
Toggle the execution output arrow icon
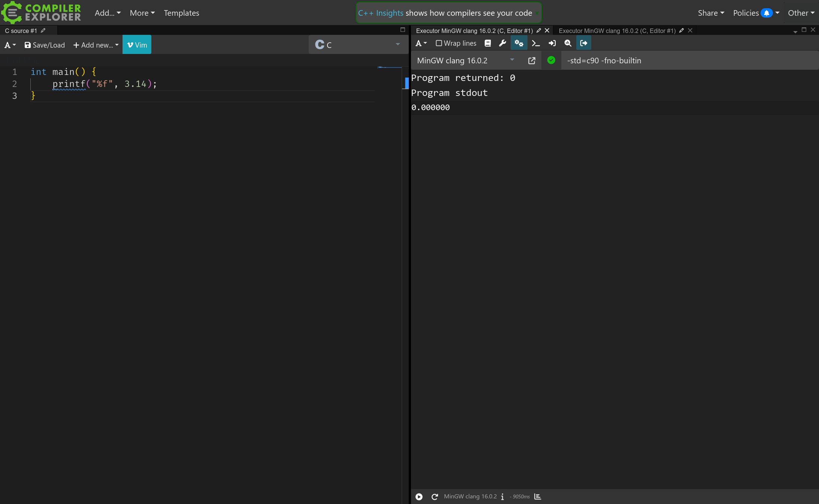583,43
